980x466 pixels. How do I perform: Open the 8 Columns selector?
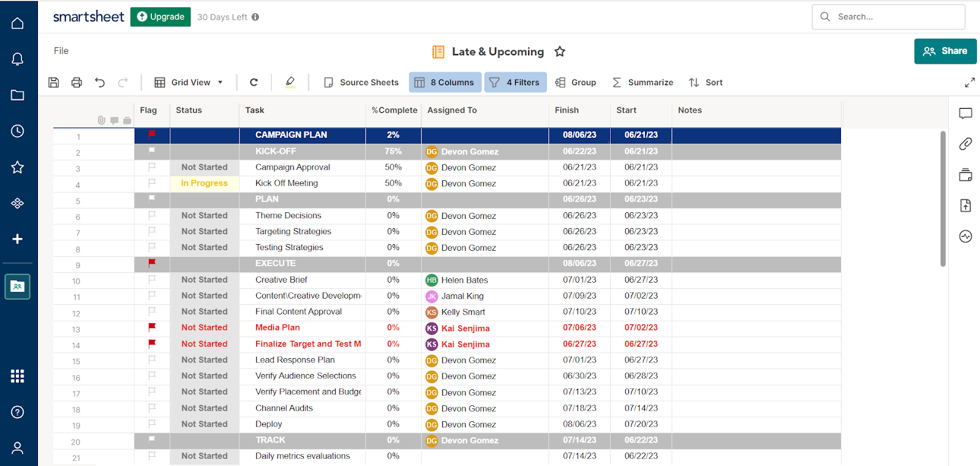pyautogui.click(x=444, y=82)
